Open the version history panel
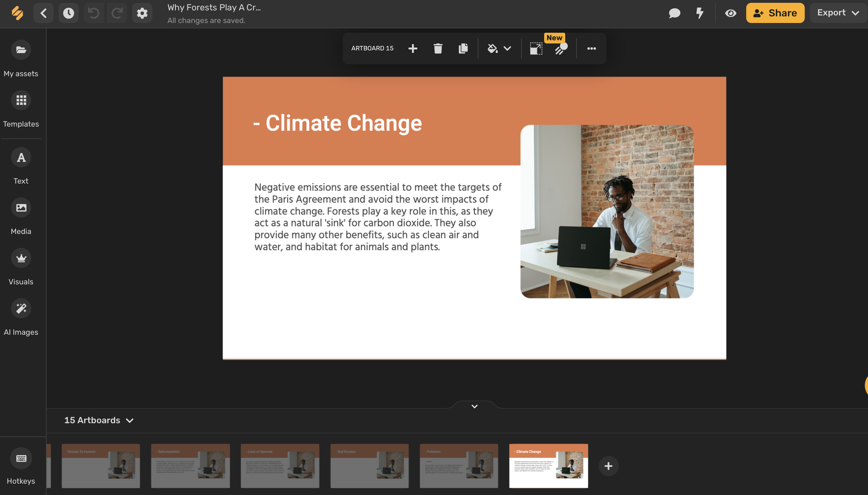868x495 pixels. pyautogui.click(x=68, y=13)
